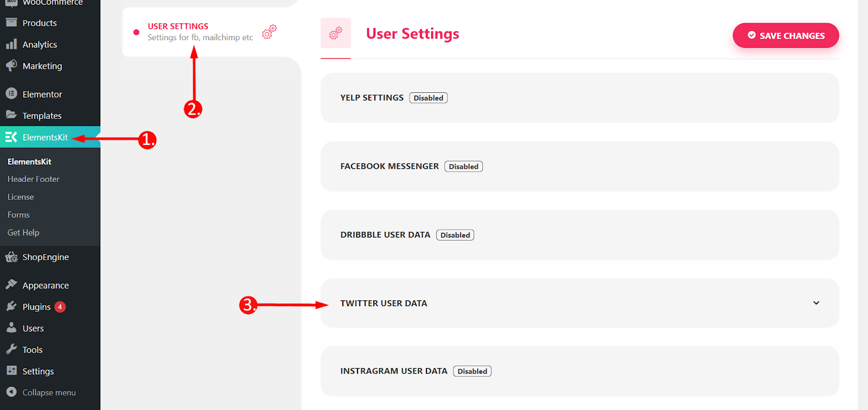
Task: Open the Forms submenu link
Action: 18,215
